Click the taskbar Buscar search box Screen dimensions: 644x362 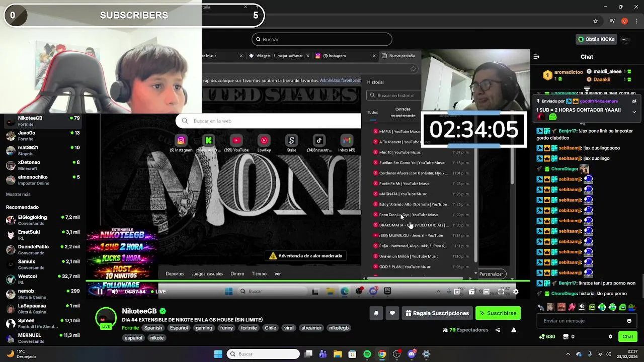click(263, 354)
